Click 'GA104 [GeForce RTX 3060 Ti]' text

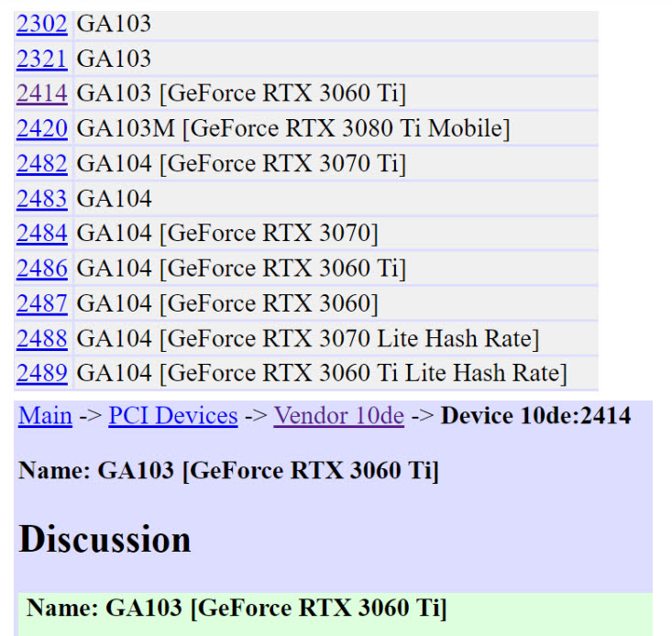pos(241,269)
